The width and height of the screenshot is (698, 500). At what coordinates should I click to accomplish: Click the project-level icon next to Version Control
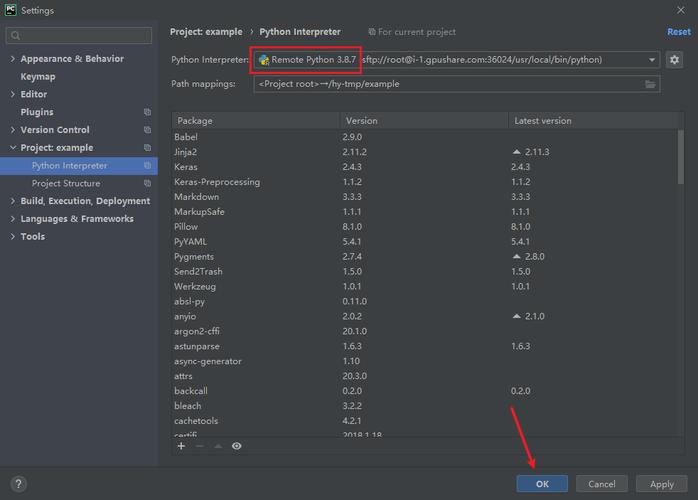(147, 130)
